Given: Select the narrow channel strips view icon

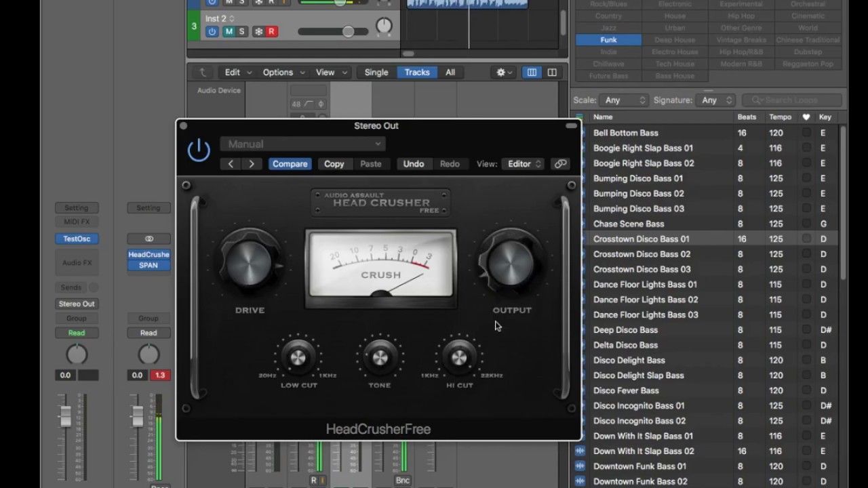Looking at the screenshot, I should [532, 73].
